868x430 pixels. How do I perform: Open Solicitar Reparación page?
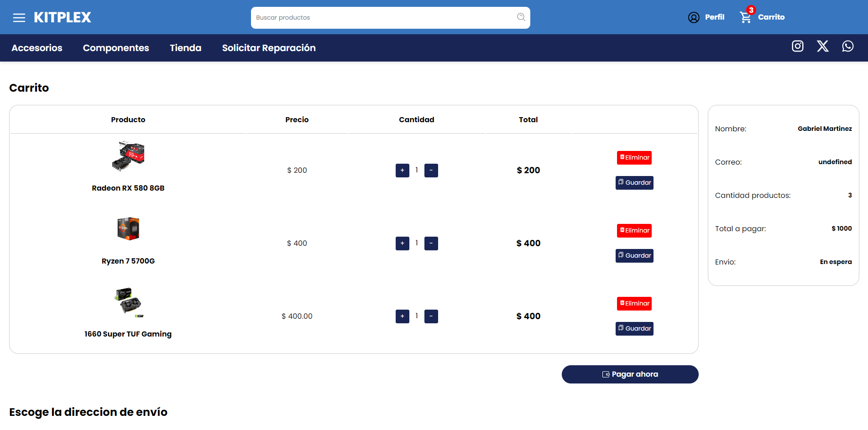[269, 48]
